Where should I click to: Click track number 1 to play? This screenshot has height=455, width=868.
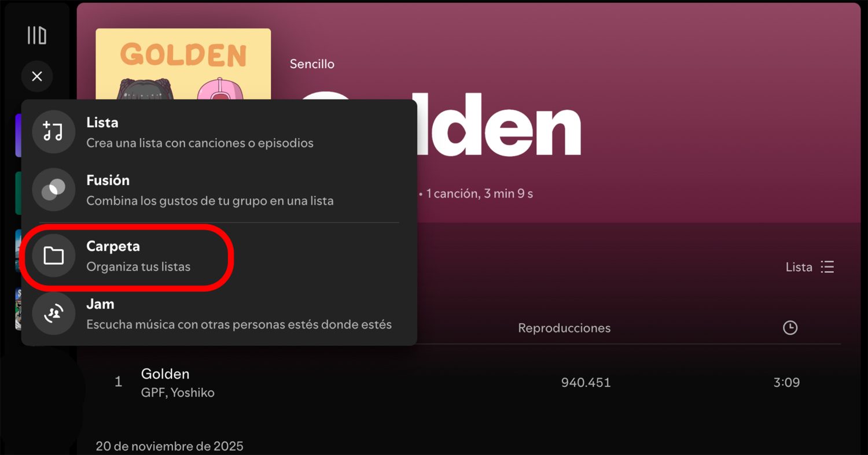point(119,382)
